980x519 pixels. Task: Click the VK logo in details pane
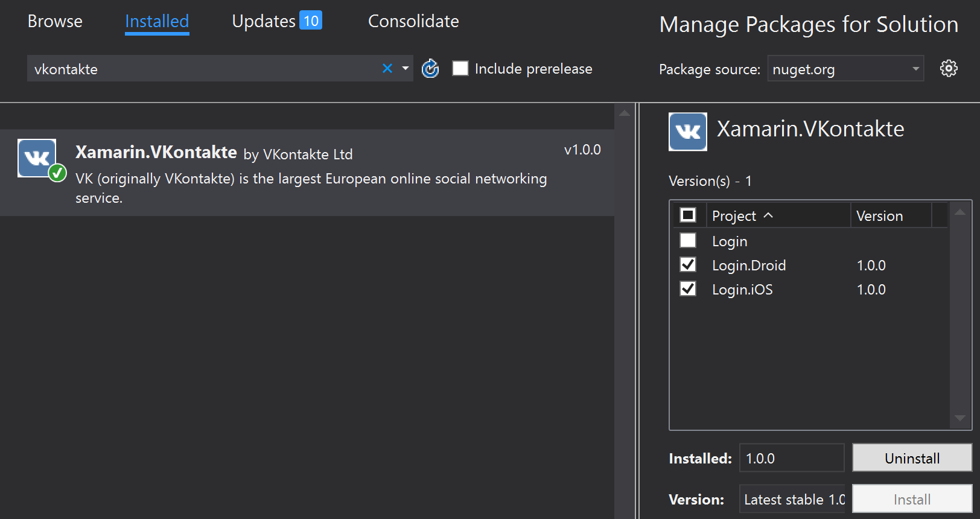tap(688, 132)
